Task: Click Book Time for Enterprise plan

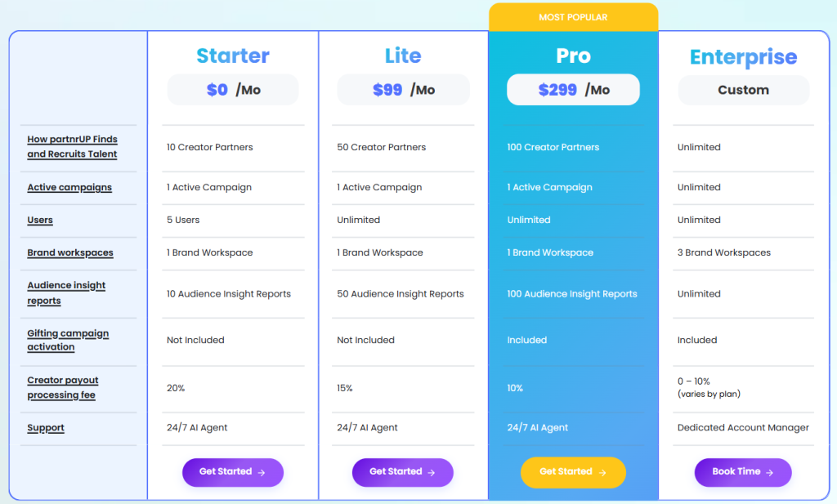Action: (x=742, y=472)
